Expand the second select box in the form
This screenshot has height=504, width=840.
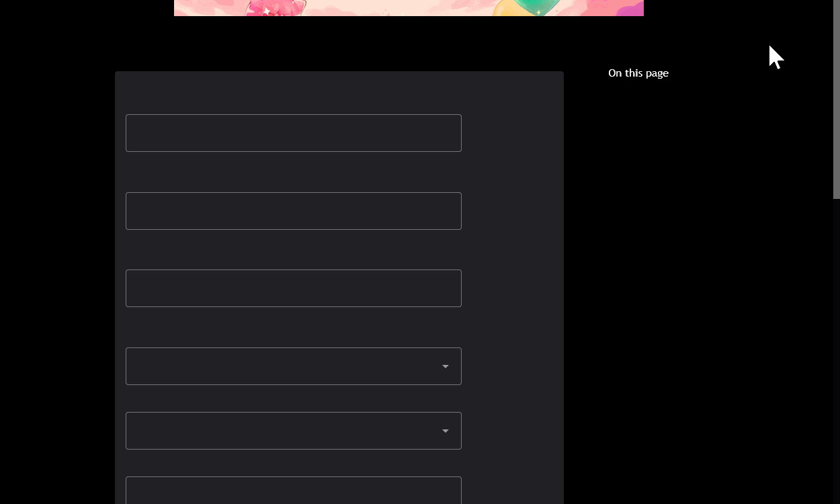(282, 431)
